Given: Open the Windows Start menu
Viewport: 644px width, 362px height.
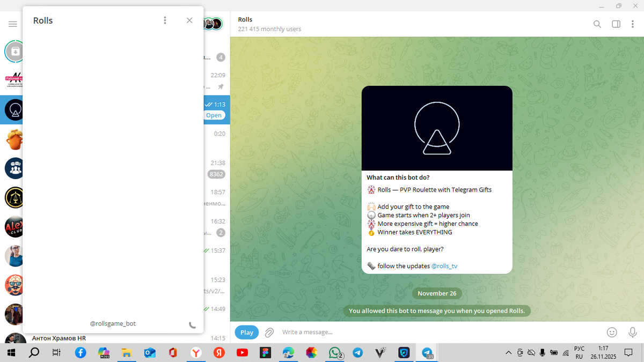Looking at the screenshot, I should coord(10,353).
